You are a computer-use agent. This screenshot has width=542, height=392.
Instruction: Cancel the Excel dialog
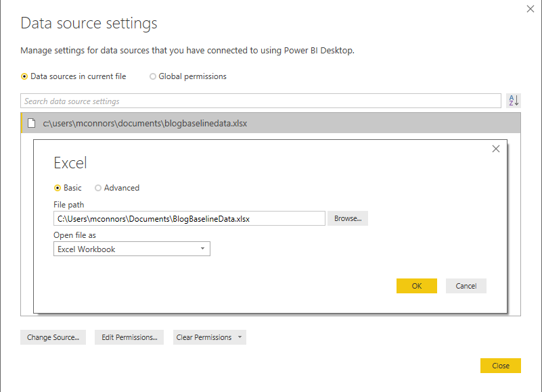coord(466,285)
